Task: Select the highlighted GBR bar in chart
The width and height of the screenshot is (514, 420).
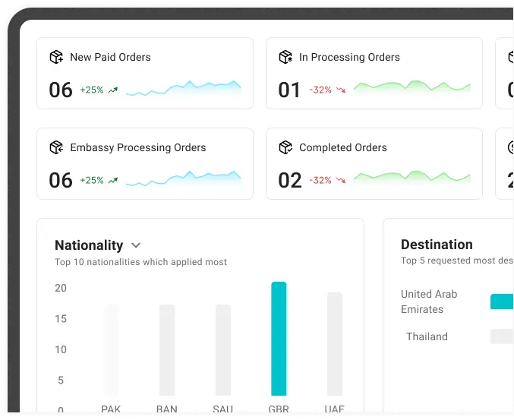Action: (x=279, y=339)
